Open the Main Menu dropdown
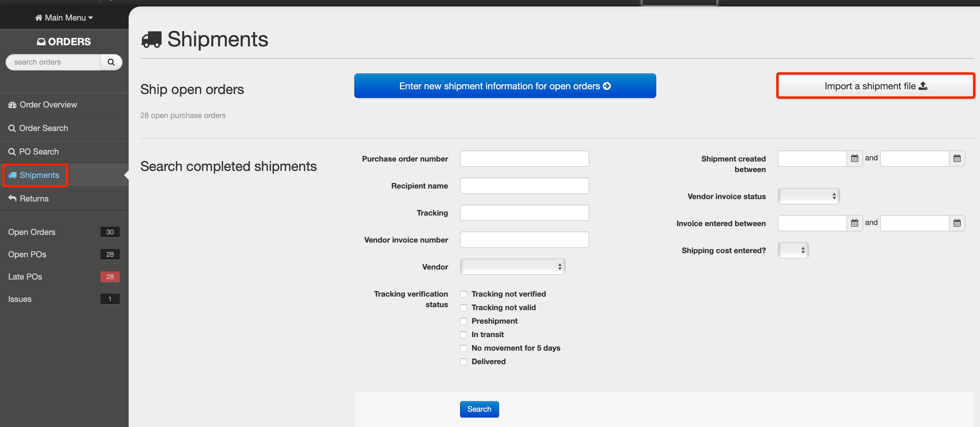This screenshot has width=980, height=427. (x=64, y=18)
